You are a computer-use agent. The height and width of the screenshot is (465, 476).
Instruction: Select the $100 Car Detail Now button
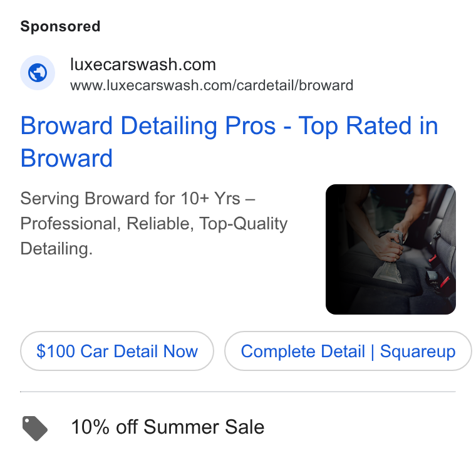117,351
